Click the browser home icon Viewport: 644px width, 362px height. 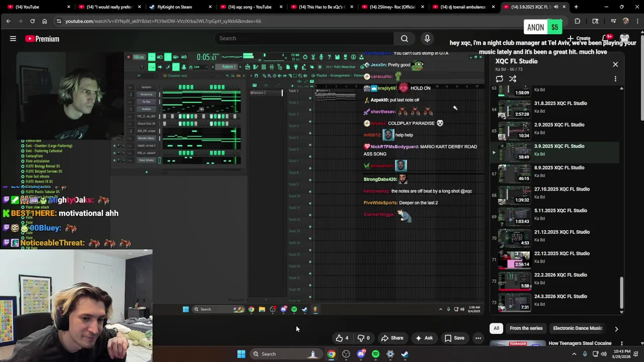pos(44,21)
